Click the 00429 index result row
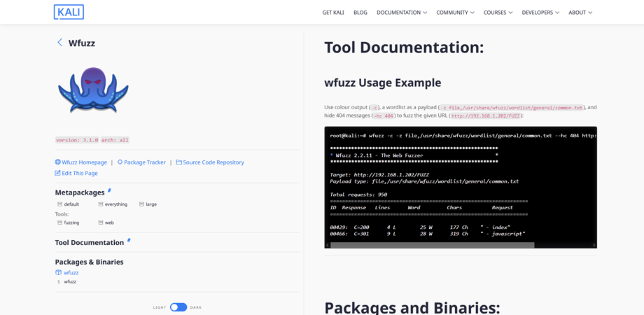The image size is (644, 315). (x=420, y=227)
